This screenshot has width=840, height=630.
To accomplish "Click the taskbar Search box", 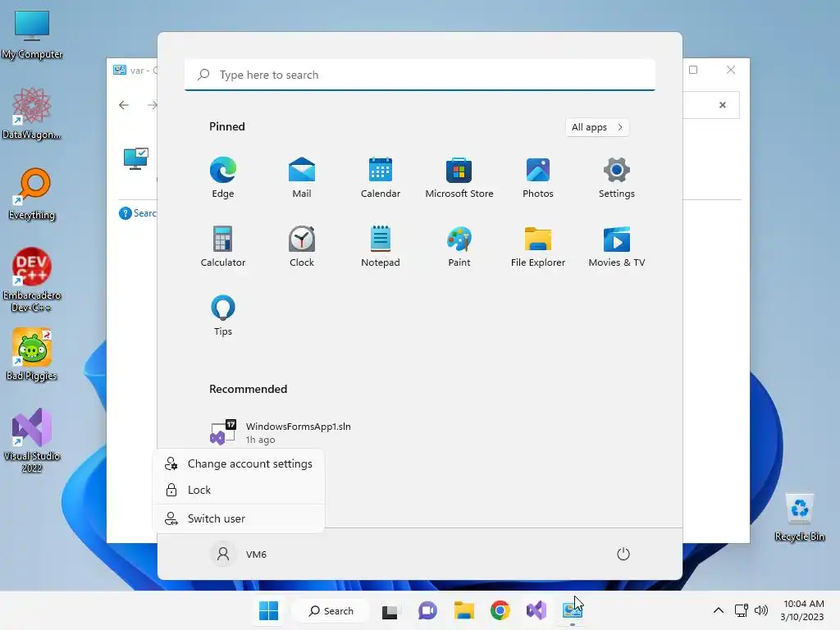I will tap(331, 610).
